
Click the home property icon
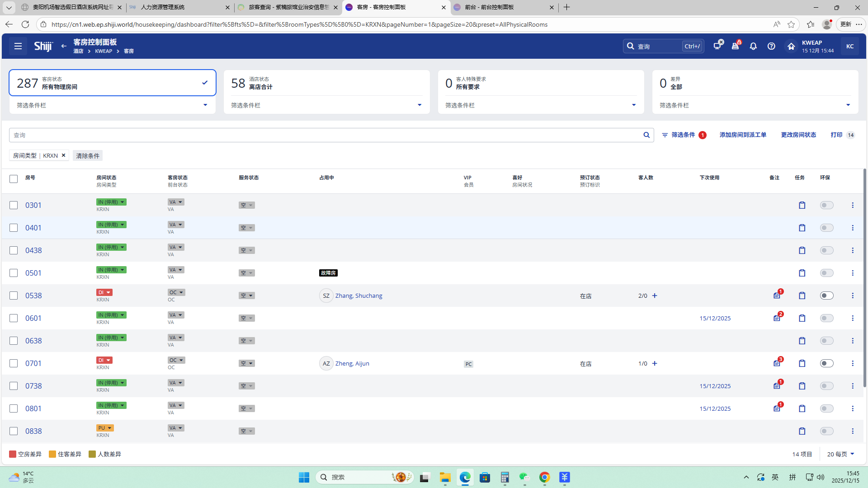click(791, 46)
